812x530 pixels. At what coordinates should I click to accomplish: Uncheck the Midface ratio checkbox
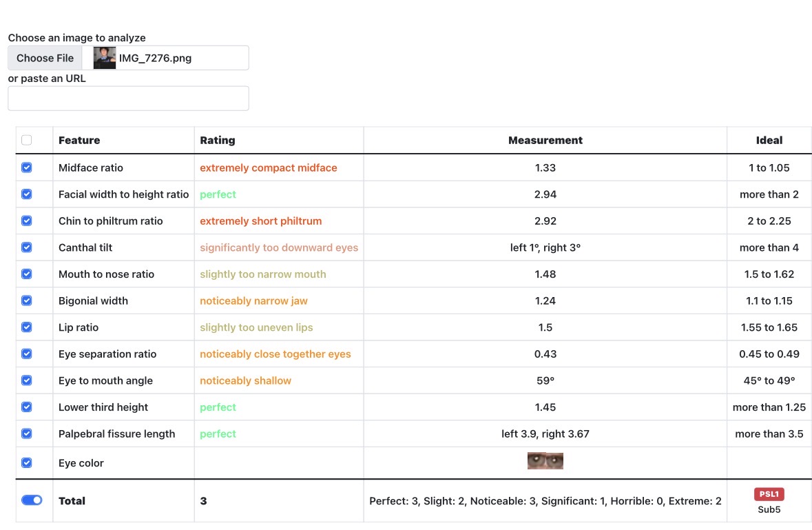pyautogui.click(x=27, y=167)
